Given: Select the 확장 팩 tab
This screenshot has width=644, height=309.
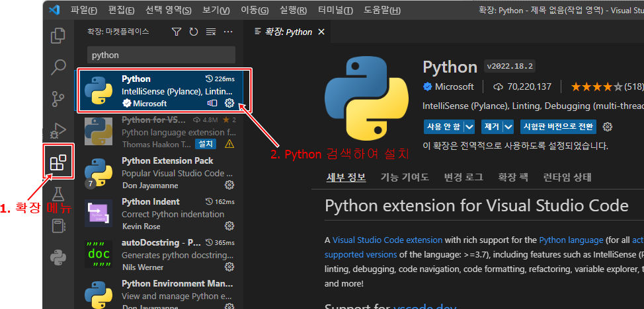Looking at the screenshot, I should [513, 177].
